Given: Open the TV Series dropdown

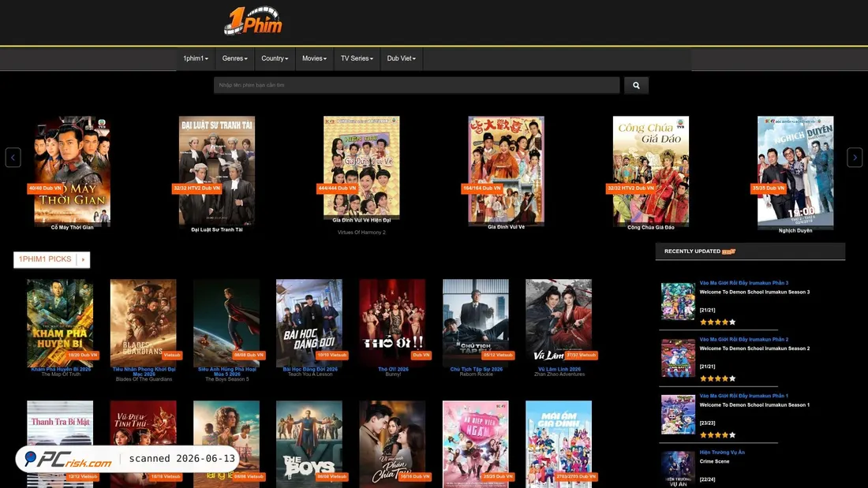Looking at the screenshot, I should point(357,58).
